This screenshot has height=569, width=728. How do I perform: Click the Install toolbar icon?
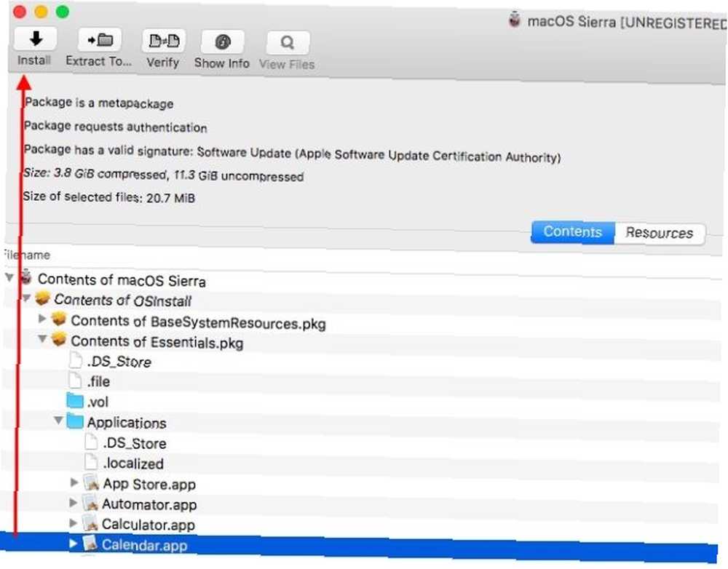[35, 39]
